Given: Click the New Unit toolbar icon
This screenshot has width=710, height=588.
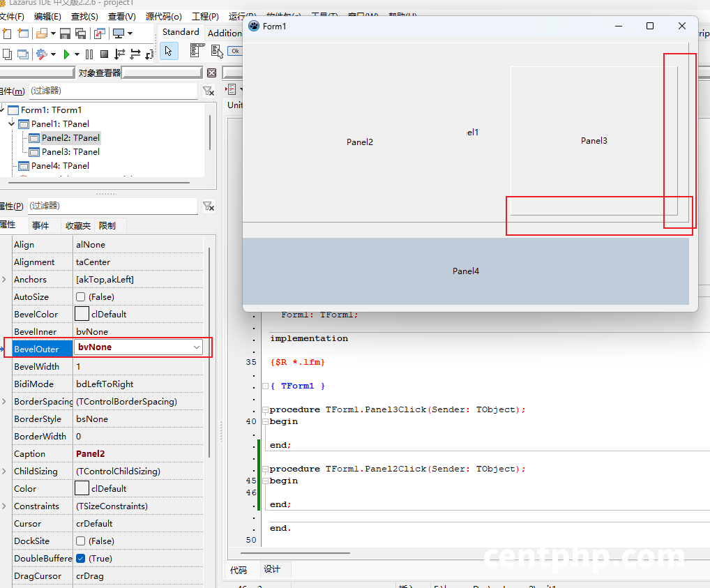Looking at the screenshot, I should (x=6, y=33).
